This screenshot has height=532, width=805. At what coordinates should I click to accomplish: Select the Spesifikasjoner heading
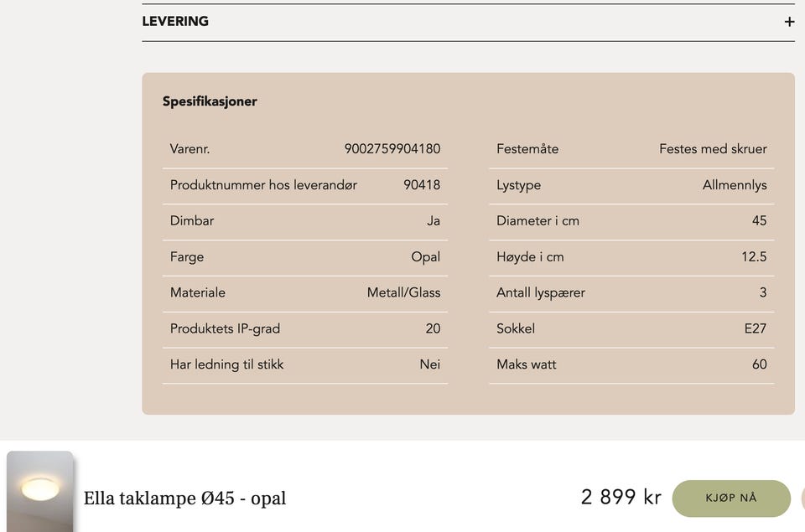click(210, 101)
